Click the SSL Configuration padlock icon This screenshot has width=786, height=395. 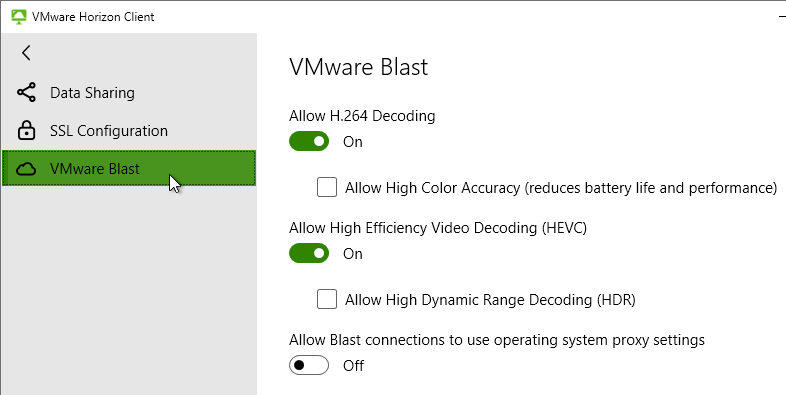click(26, 130)
